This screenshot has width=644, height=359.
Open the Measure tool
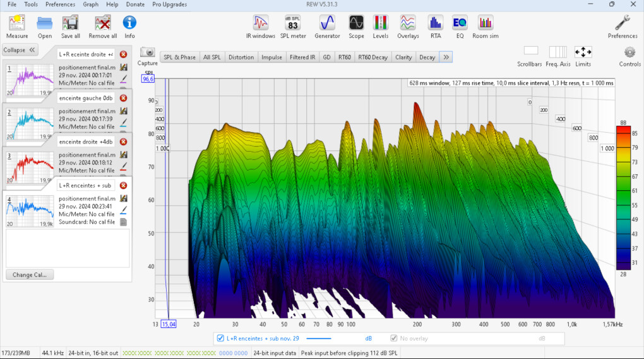click(17, 27)
